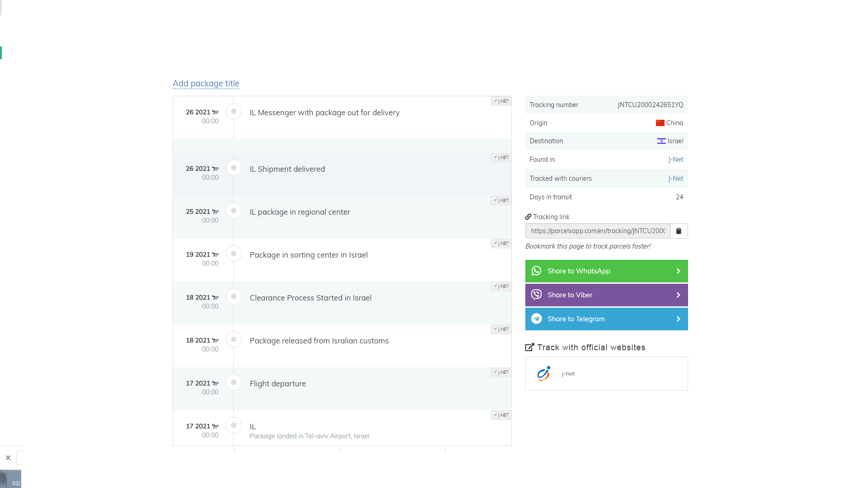Click inside the tracking link URL field

point(598,231)
